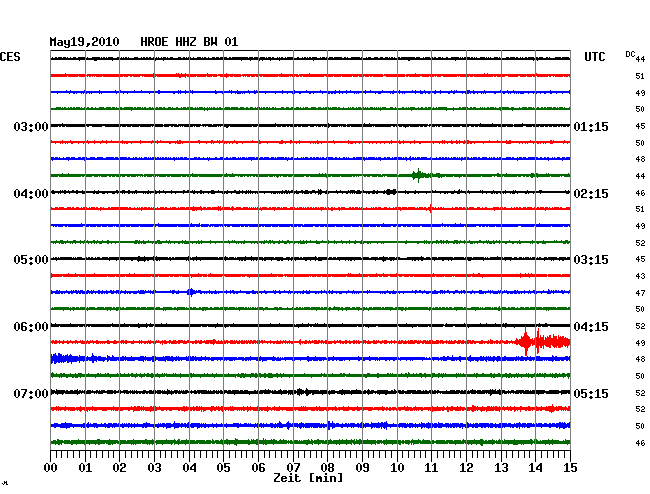Viewport: 650px width, 494px height.
Task: Click the network code BW in title
Action: tap(210, 42)
